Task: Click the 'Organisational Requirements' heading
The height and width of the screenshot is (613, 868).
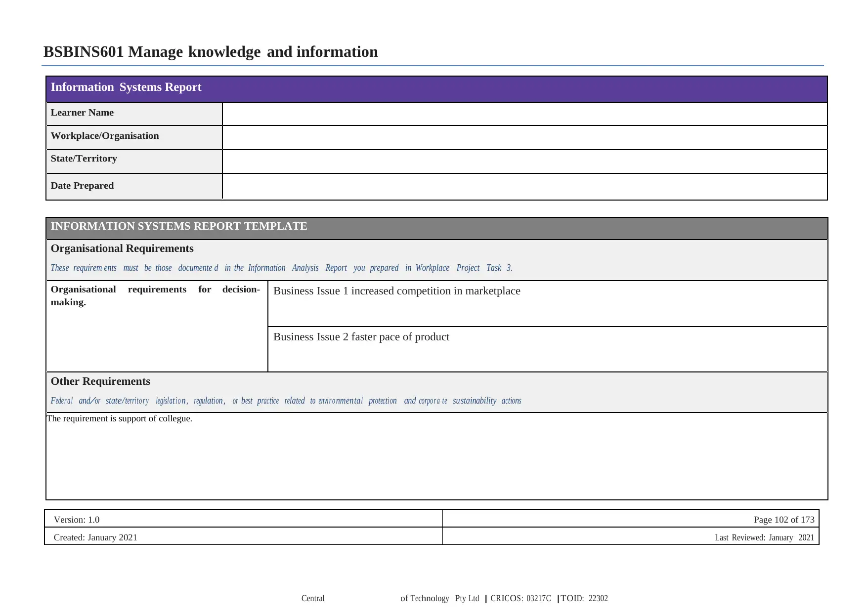Action: coord(122,248)
